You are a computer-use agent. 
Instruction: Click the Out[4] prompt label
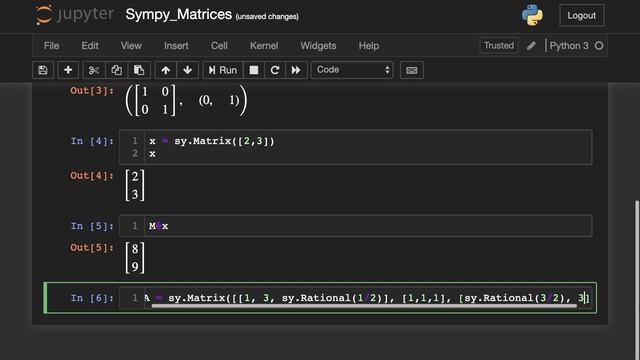pyautogui.click(x=92, y=176)
